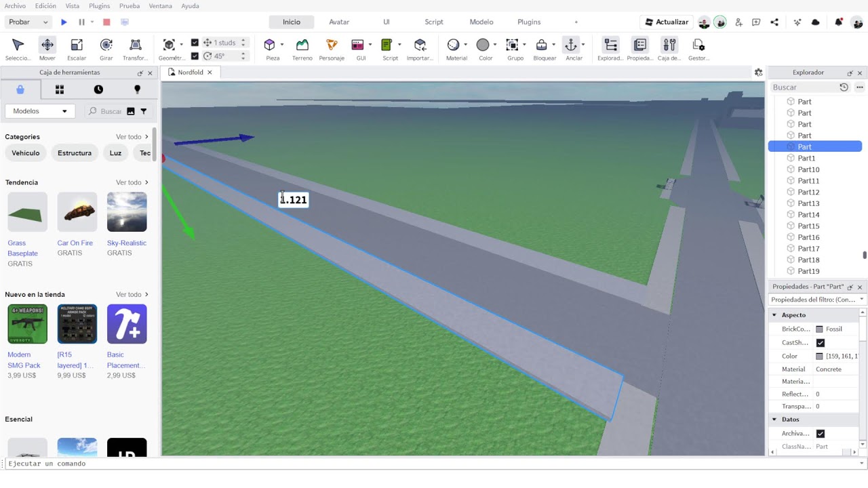Insert a new Pieza part
This screenshot has width=868, height=488.
[x=270, y=45]
